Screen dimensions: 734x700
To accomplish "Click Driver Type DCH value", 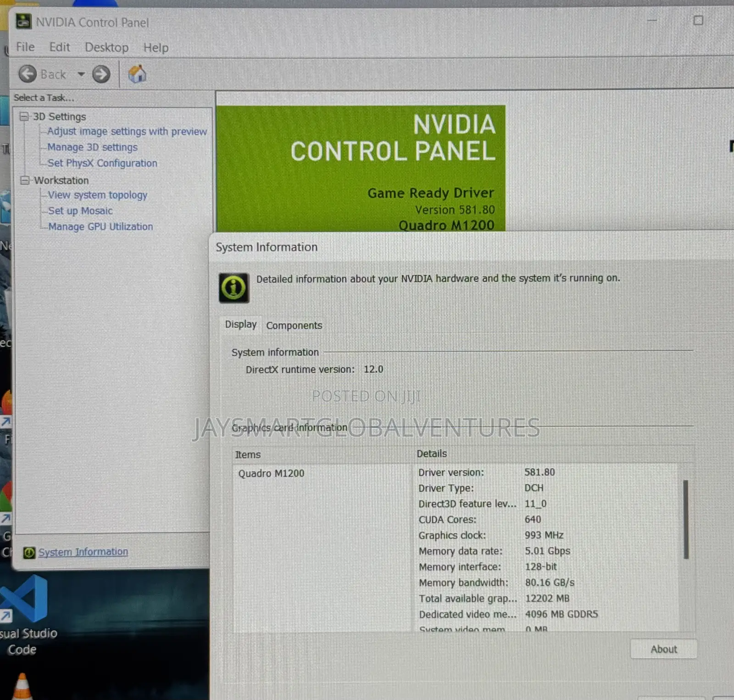I will 534,488.
